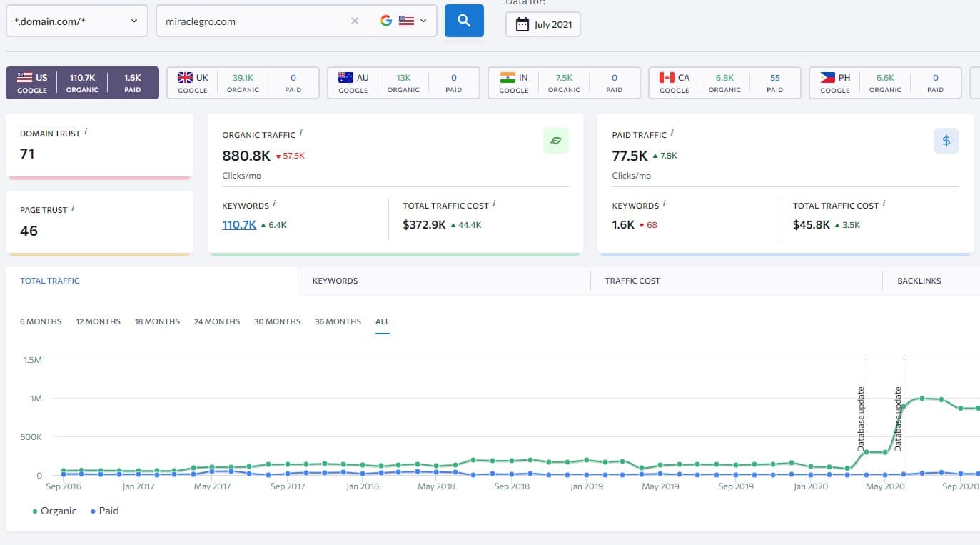Click info icon beside paid Total Traffic Cost
Screen dimensions: 980x545
coord(884,204)
